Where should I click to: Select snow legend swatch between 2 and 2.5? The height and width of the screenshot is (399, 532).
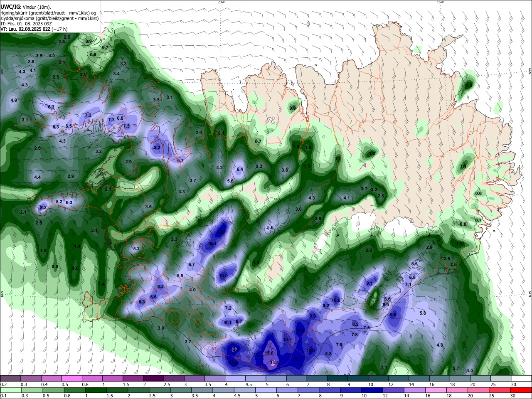coord(153,379)
